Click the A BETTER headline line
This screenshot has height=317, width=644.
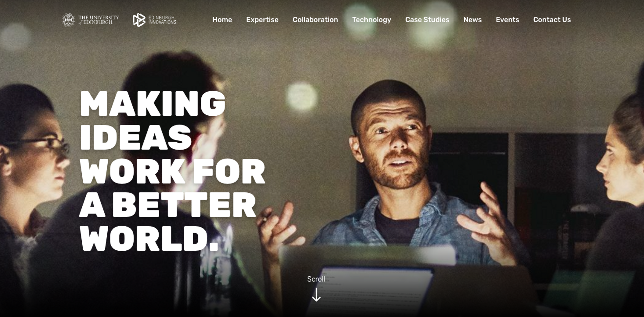168,205
